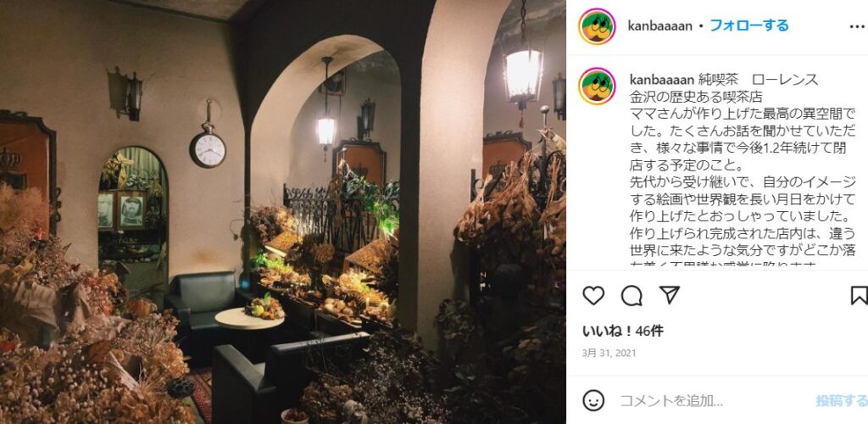The image size is (868, 424).
Task: Click the line starting ママさんが作り上げた
Action: click(x=742, y=114)
